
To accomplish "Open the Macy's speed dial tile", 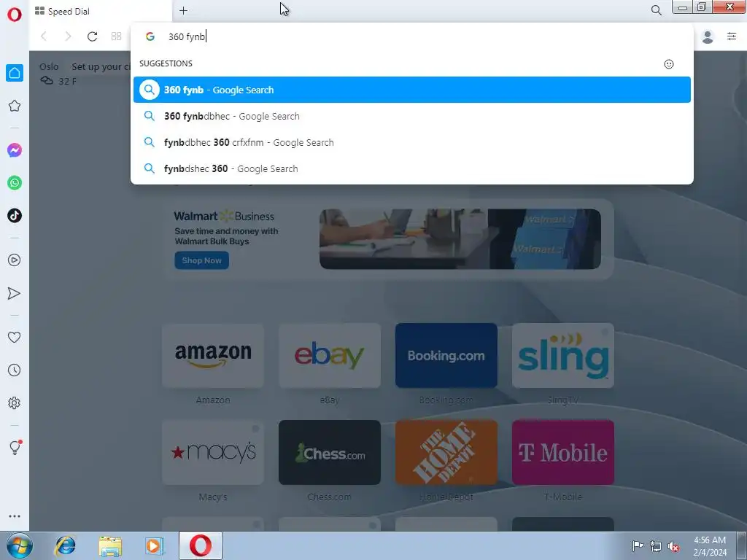I will coord(212,452).
